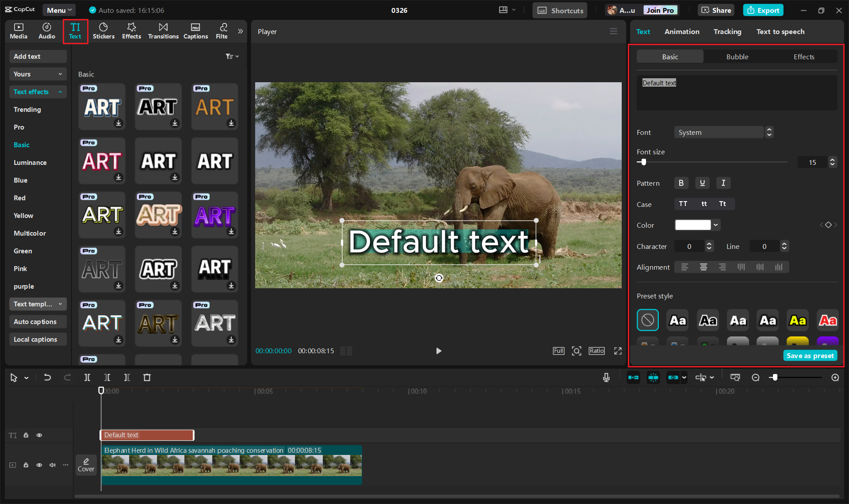Lock the Default text track

pyautogui.click(x=26, y=435)
